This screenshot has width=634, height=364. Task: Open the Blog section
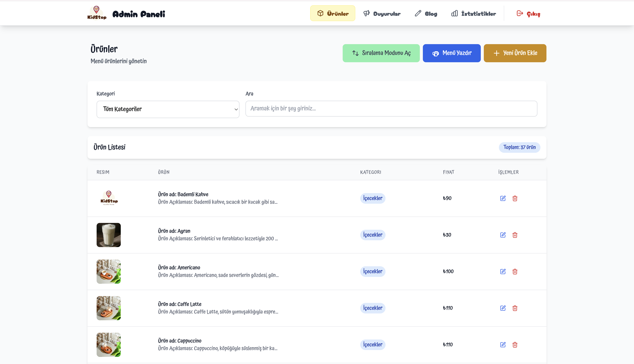pos(426,14)
